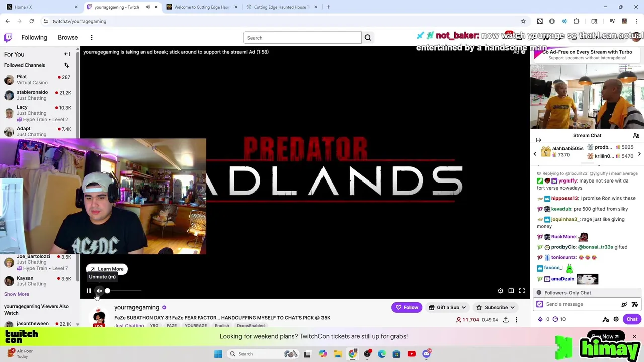Open YouTube app from taskbar
The width and height of the screenshot is (644, 362).
pos(411,354)
